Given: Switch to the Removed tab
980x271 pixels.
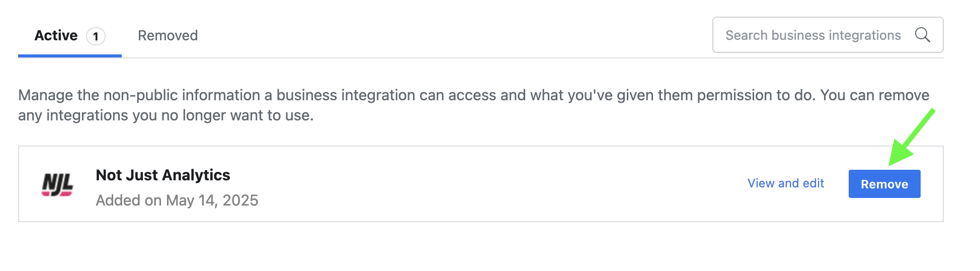Looking at the screenshot, I should 168,35.
